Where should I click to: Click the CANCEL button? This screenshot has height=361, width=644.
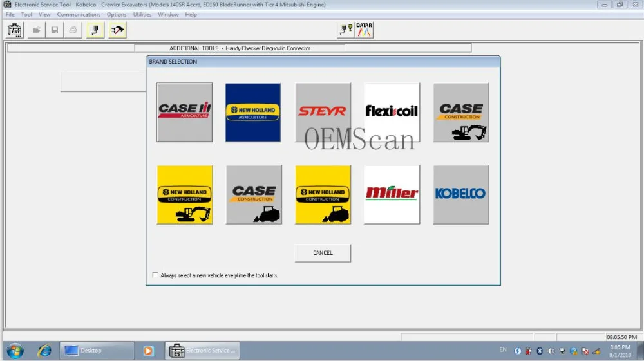click(323, 253)
